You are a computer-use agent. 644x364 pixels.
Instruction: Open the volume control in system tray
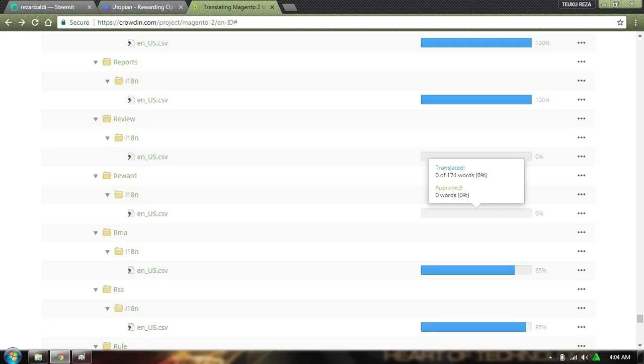click(x=584, y=357)
